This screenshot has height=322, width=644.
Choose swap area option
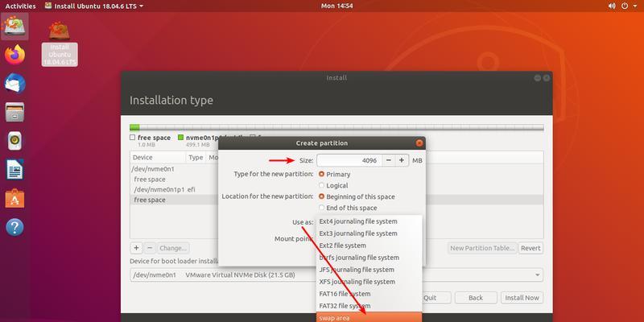coord(369,317)
